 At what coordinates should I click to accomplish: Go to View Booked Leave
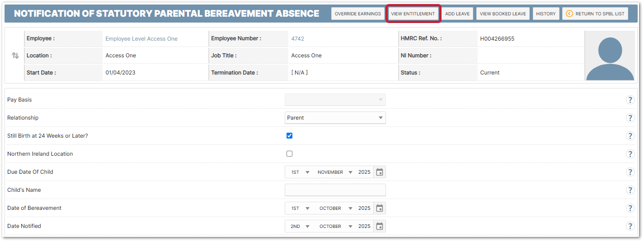point(503,14)
